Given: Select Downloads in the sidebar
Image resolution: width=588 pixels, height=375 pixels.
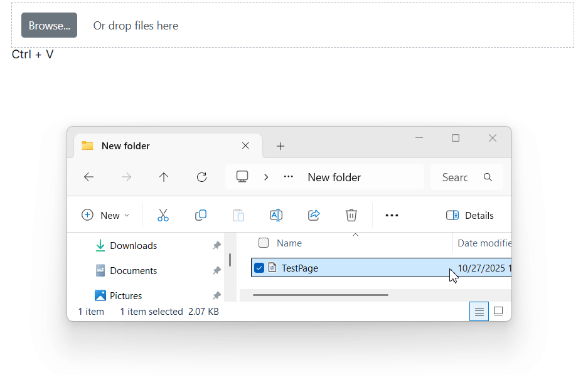Looking at the screenshot, I should tap(134, 245).
